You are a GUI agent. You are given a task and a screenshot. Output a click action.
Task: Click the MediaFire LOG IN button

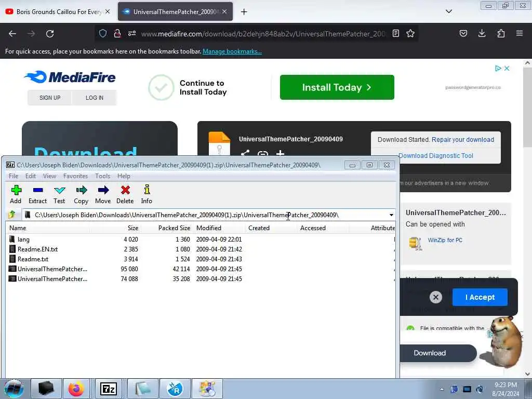coord(95,98)
